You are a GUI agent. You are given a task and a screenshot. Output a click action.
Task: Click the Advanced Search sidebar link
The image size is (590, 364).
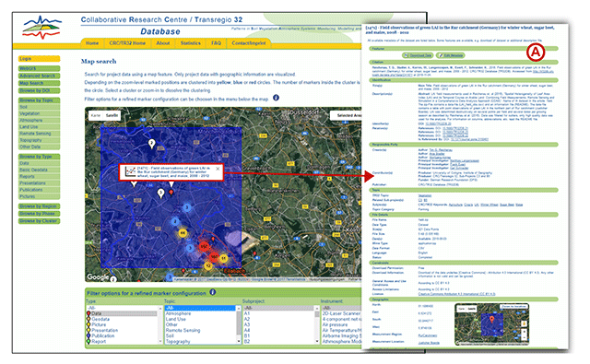(39, 76)
